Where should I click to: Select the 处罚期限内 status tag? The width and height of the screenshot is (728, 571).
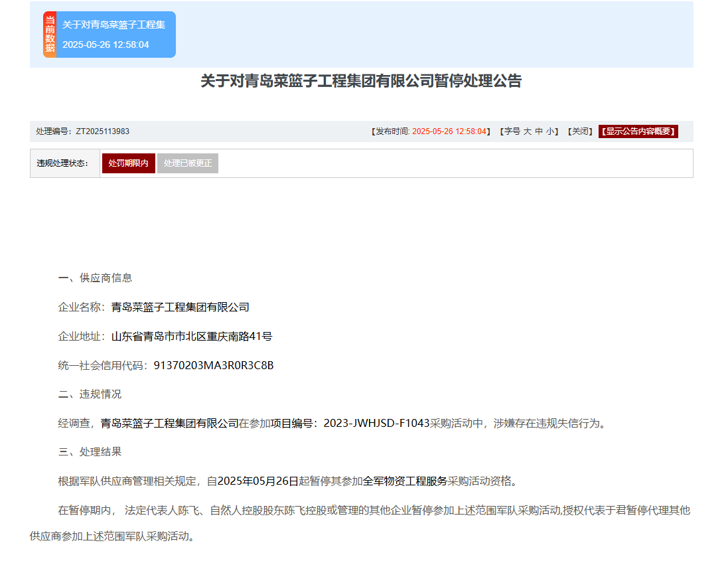[129, 163]
